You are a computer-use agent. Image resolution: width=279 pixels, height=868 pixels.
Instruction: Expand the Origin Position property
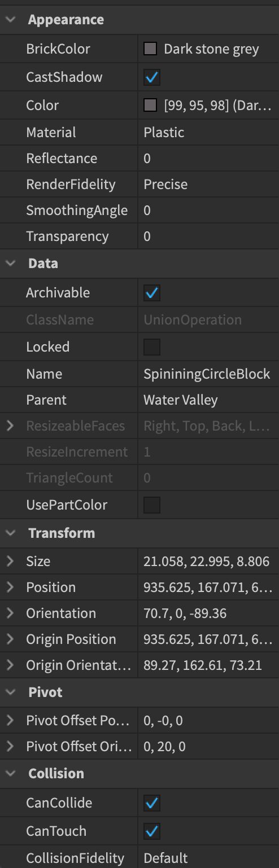10,639
